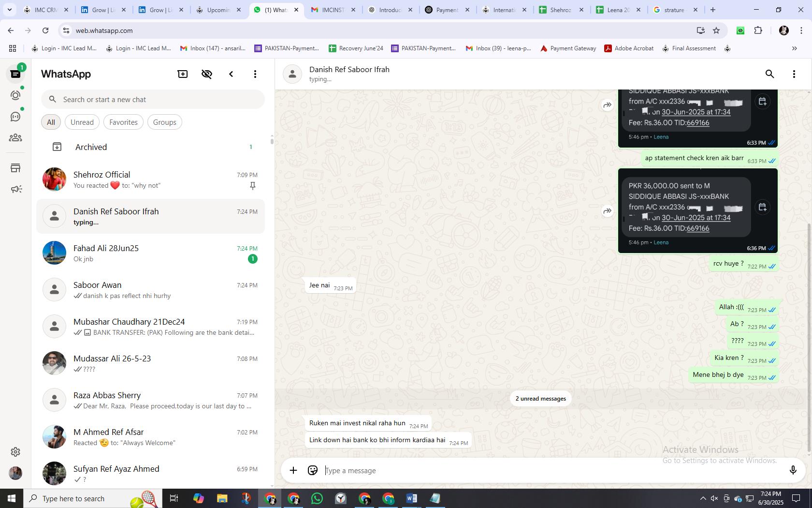Image resolution: width=812 pixels, height=508 pixels.
Task: Select the Unread filter chip
Action: pyautogui.click(x=82, y=122)
